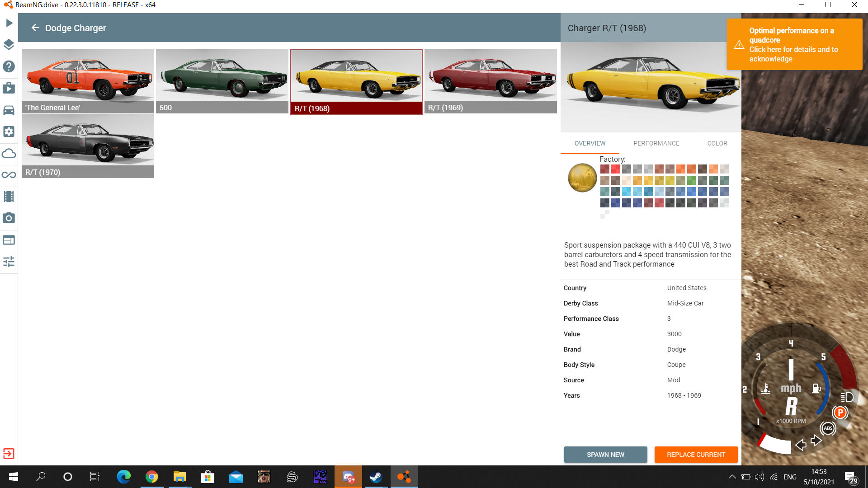This screenshot has height=488, width=868.
Task: Click the warning triangle in orange notification
Action: tap(739, 45)
